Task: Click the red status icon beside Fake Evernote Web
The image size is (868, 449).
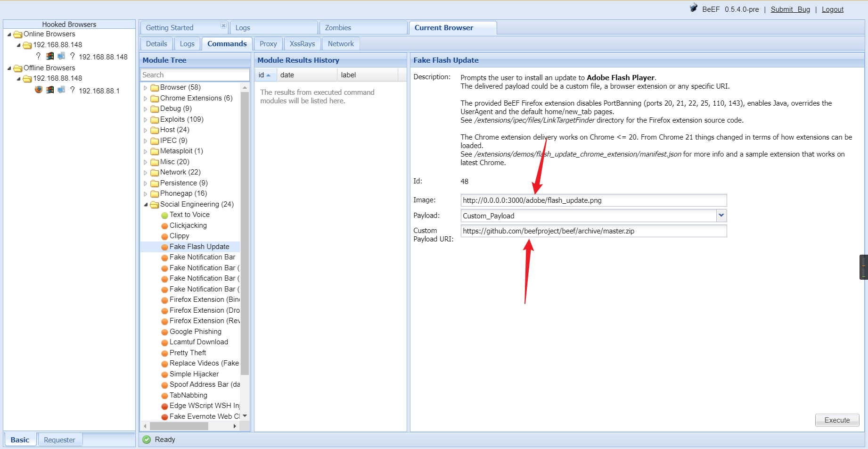Action: pos(164,417)
